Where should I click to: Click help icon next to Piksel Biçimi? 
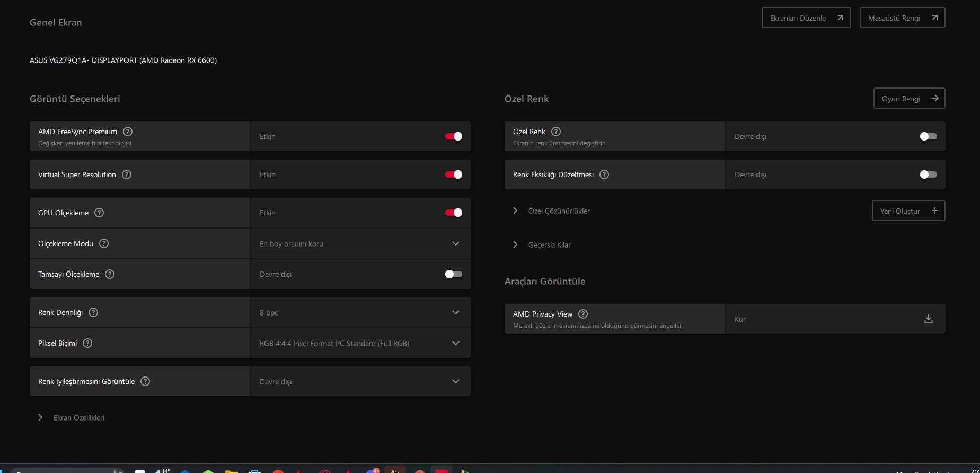[87, 343]
